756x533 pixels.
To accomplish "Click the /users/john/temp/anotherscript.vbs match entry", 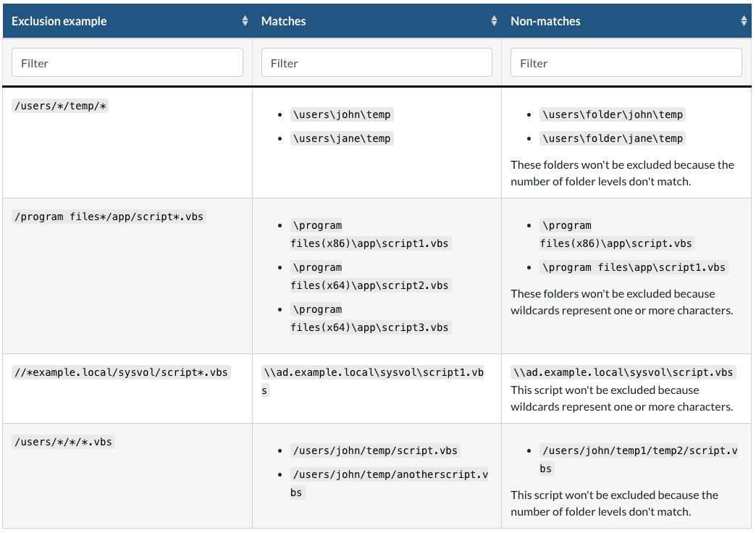I will (x=390, y=475).
